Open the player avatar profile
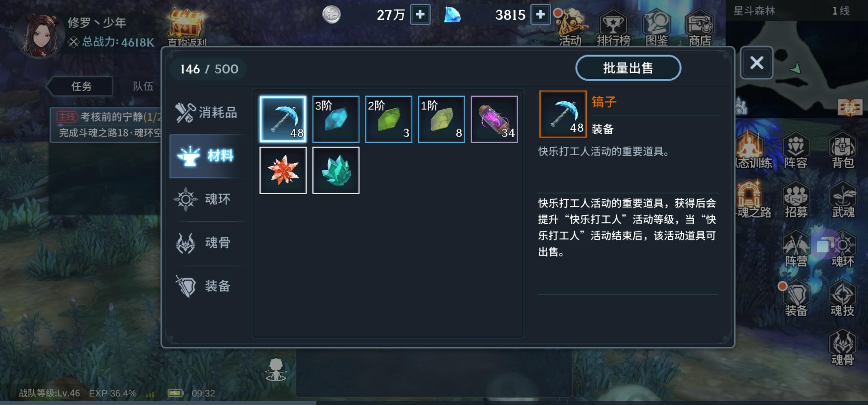This screenshot has height=405, width=868. (40, 36)
